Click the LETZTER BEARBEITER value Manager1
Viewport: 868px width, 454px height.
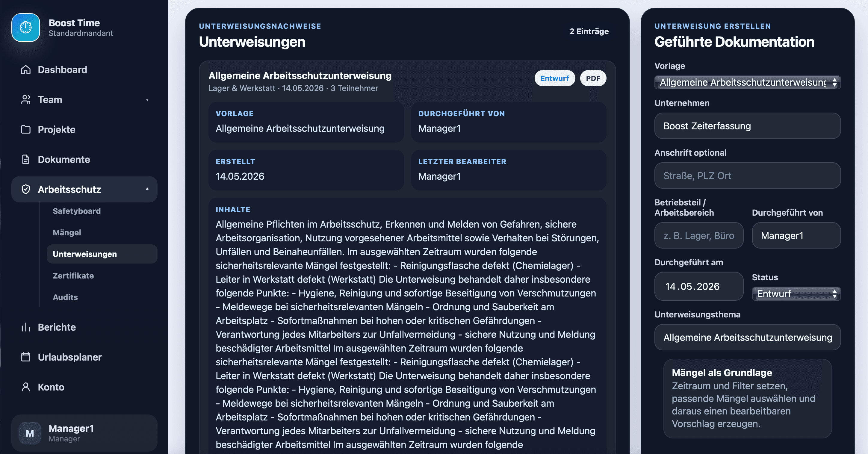pos(439,176)
